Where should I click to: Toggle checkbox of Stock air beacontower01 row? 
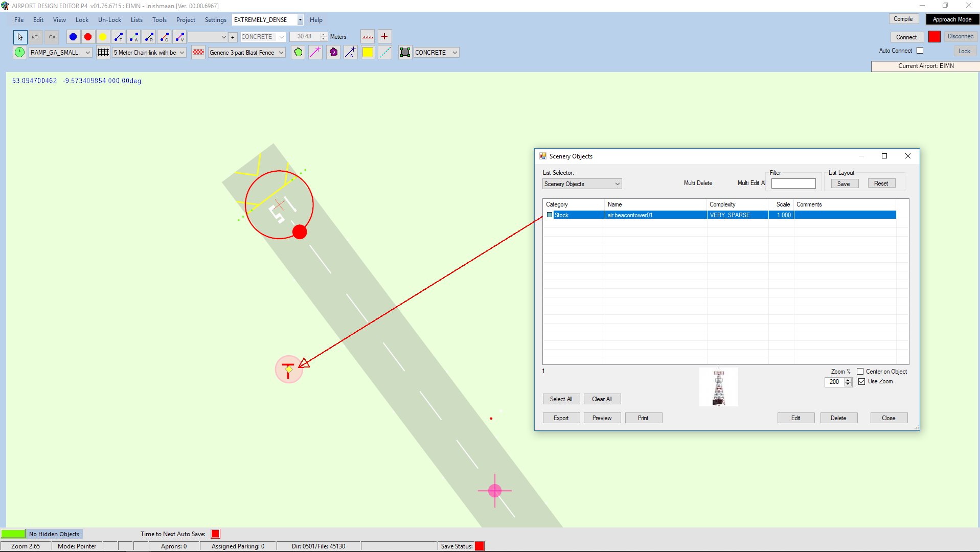(550, 215)
